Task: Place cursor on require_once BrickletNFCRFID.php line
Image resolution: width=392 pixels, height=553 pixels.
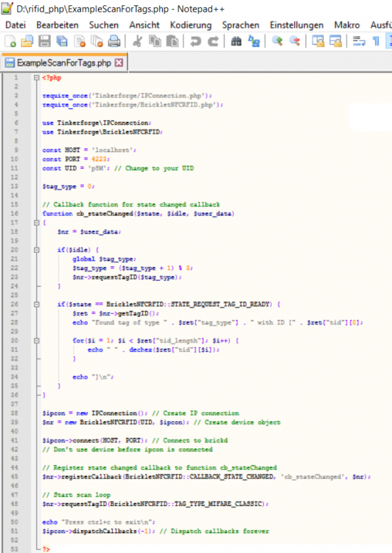Action: coord(133,105)
